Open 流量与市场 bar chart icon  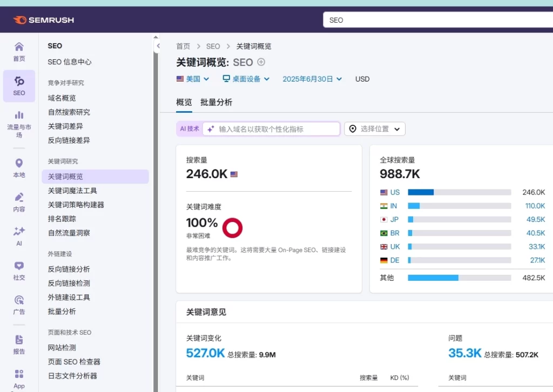click(19, 115)
